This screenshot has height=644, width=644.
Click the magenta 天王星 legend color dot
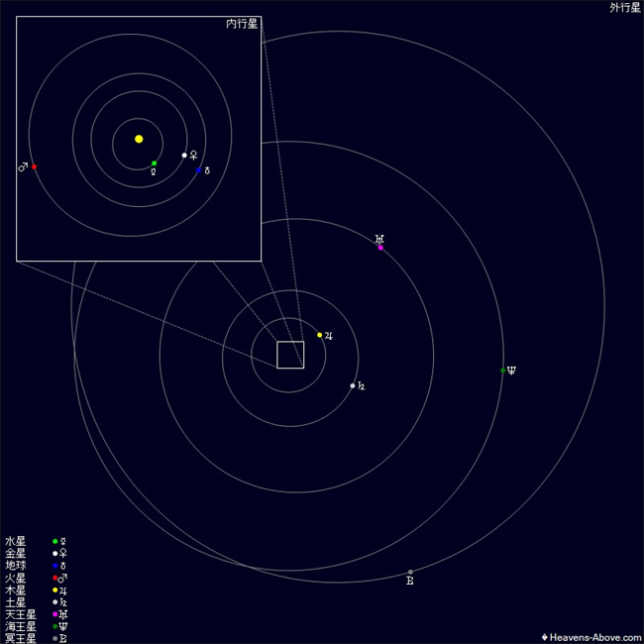(54, 614)
